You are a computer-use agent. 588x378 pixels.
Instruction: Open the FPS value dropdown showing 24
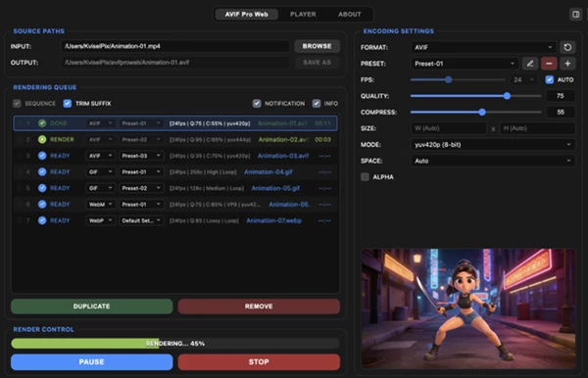pyautogui.click(x=524, y=79)
